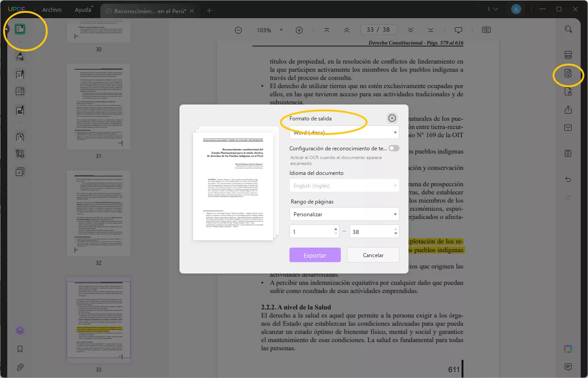Image resolution: width=588 pixels, height=378 pixels.
Task: Click the Idioma del documento label
Action: [x=316, y=173]
